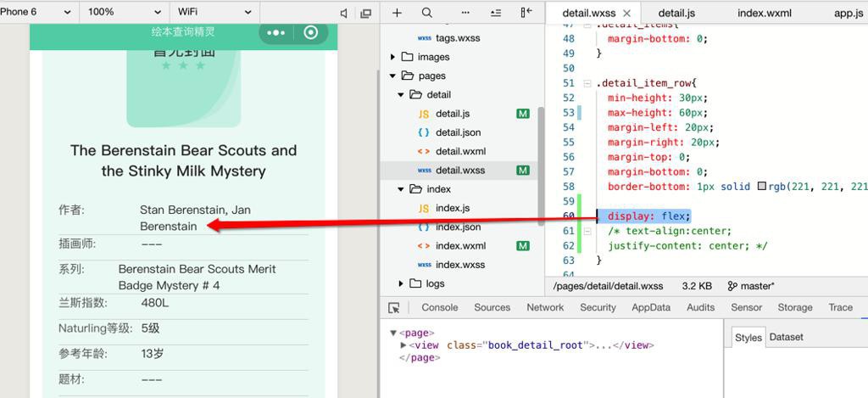
Task: Click the '13岁' reference age value in simulator
Action: tap(153, 354)
